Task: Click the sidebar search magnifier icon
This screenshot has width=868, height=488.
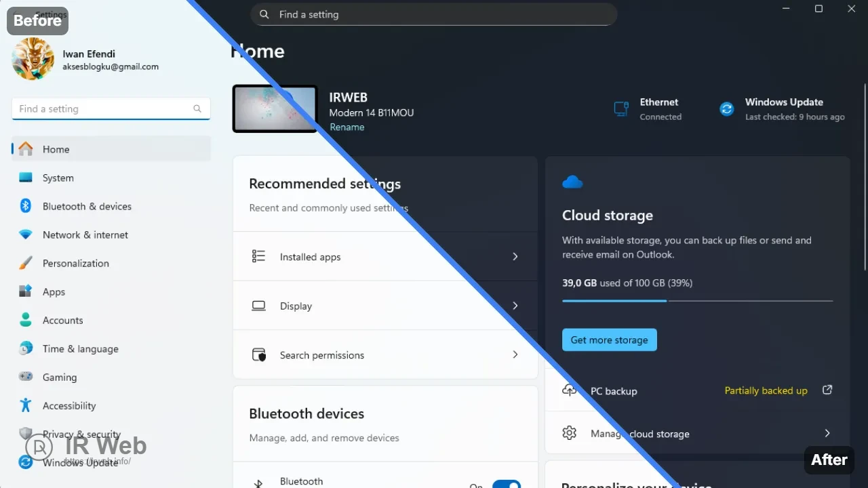Action: (x=197, y=108)
